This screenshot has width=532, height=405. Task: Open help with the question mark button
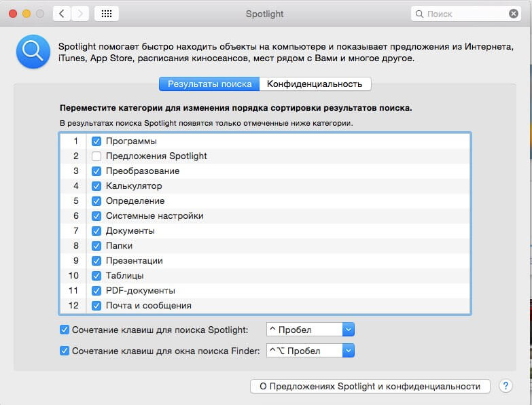tap(506, 386)
